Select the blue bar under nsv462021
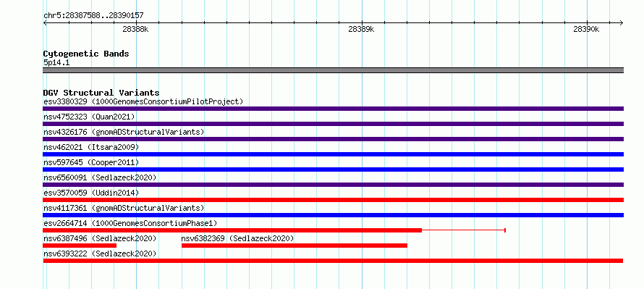 coord(333,154)
